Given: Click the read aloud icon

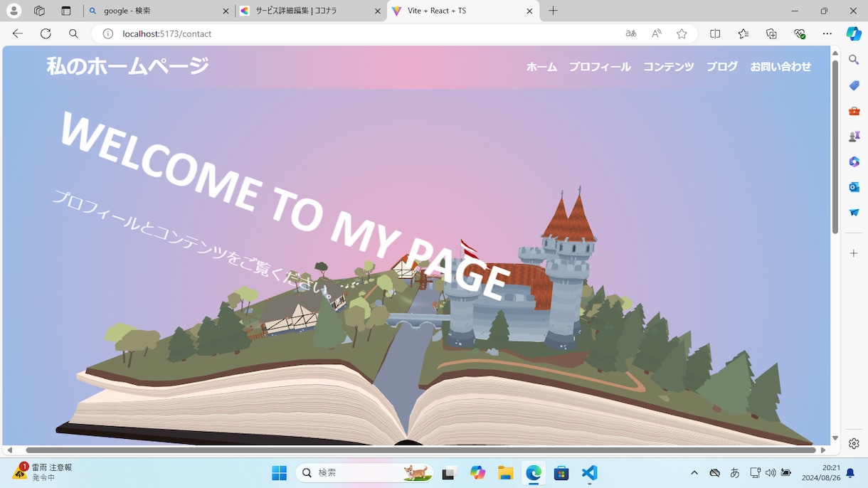Looking at the screenshot, I should tap(657, 33).
